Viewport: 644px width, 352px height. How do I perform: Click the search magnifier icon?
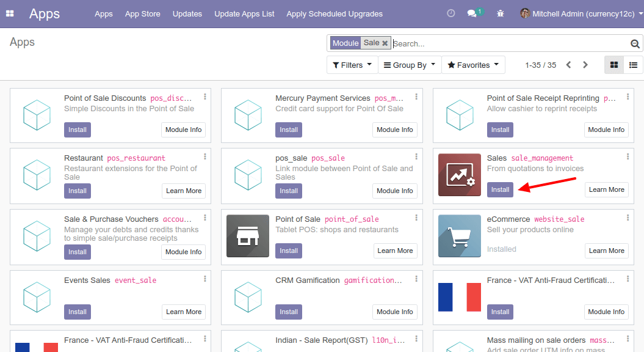pos(635,43)
